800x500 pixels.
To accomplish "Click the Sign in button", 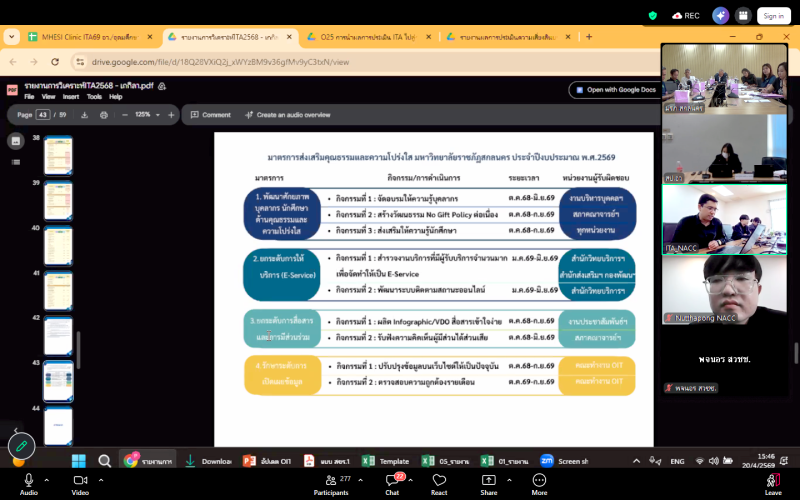I will (x=773, y=16).
